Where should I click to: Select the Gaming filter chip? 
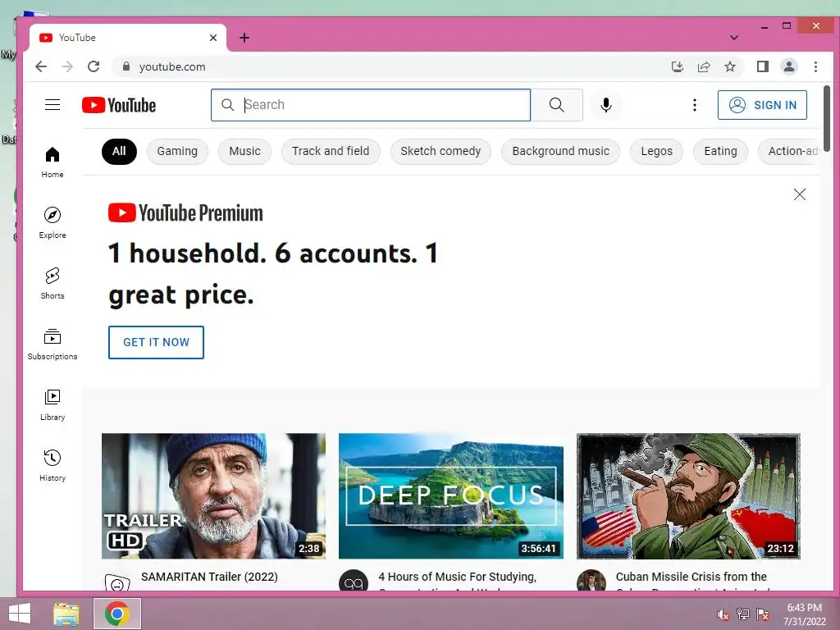(177, 151)
